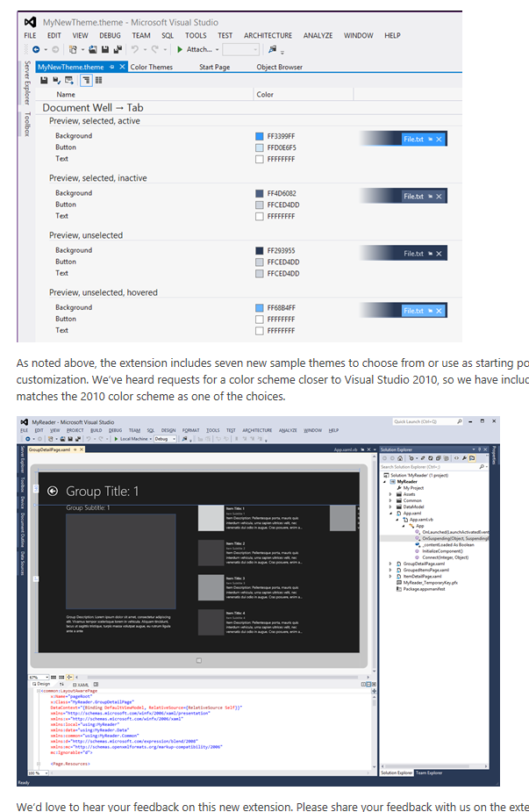Open the ARCHITECTURE menu in the top menu bar
Viewport: 529px width, 812px height.
tap(268, 36)
